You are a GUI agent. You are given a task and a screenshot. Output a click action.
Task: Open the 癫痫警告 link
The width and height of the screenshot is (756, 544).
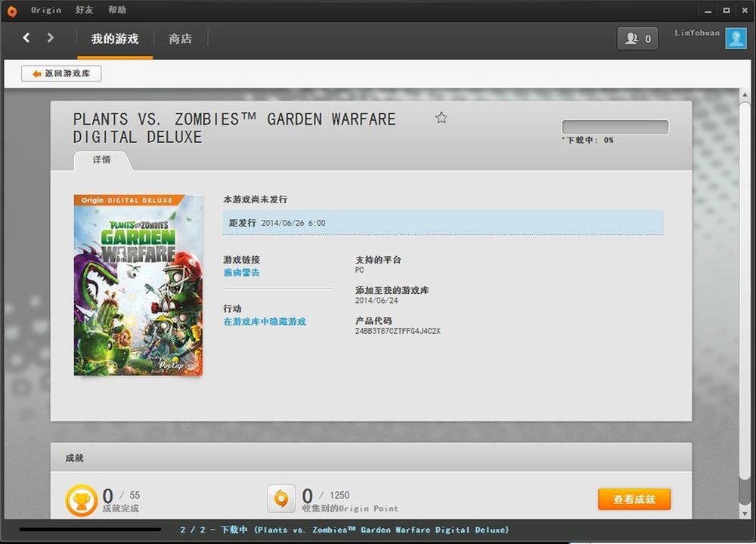241,273
